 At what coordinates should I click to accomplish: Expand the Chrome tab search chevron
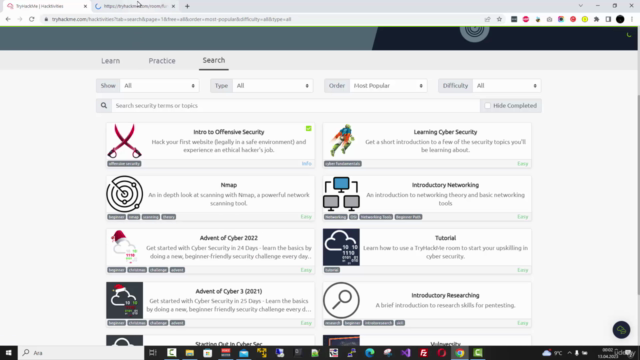[x=580, y=6]
